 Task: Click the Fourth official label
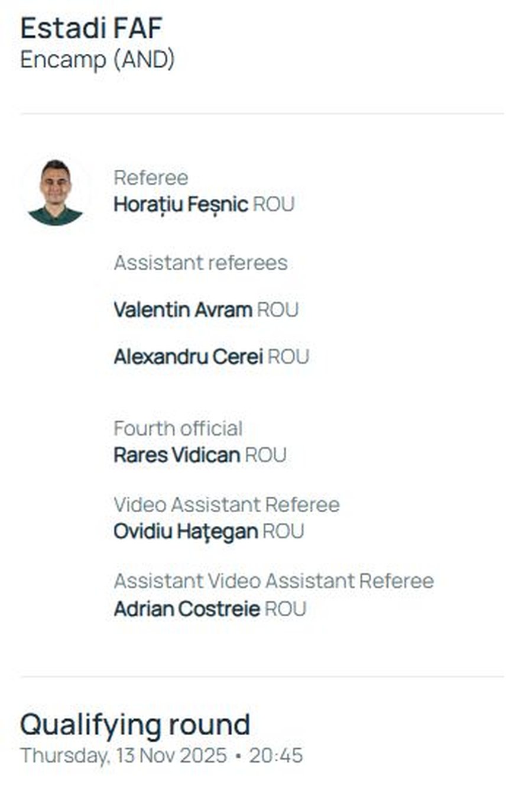178,429
